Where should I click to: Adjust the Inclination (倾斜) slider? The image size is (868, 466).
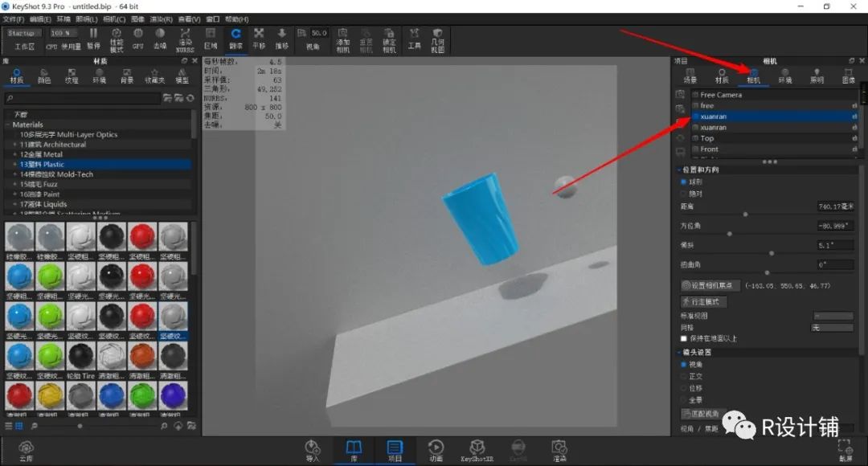(771, 253)
